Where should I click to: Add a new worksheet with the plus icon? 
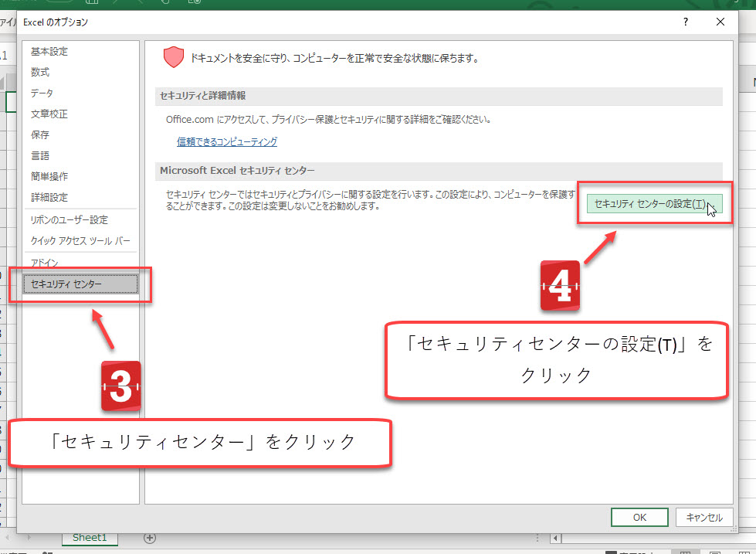150,538
